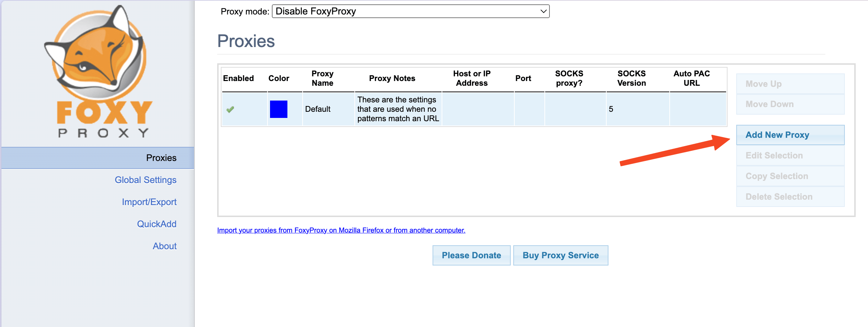
Task: Click the Host or IP Address column header
Action: click(472, 78)
